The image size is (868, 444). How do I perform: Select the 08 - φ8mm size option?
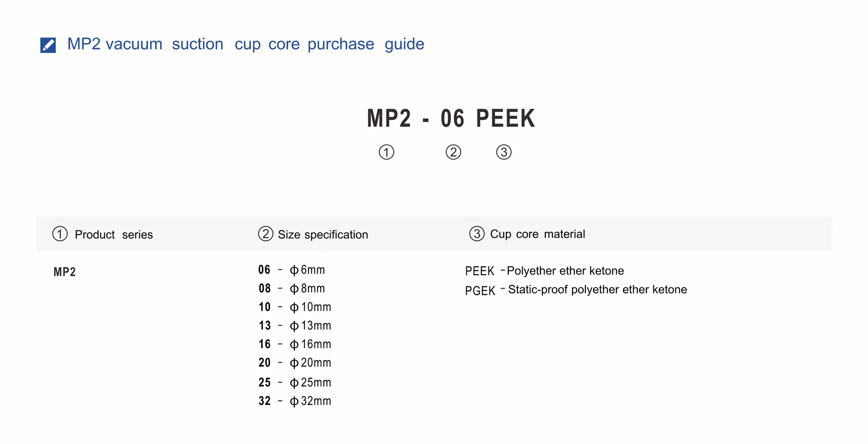click(292, 288)
